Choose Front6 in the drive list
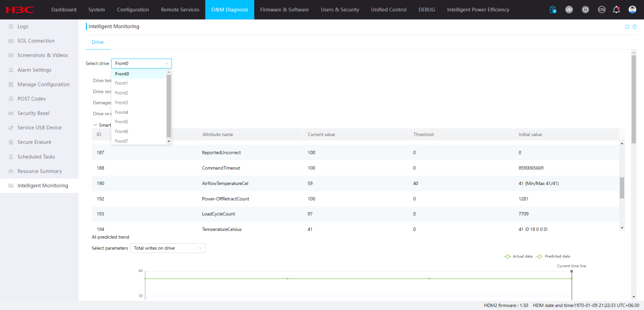The height and width of the screenshot is (310, 644). [139, 132]
